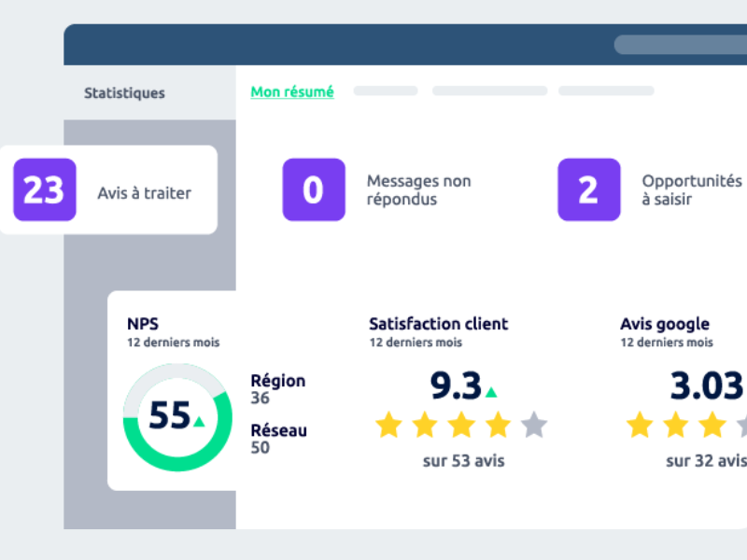Click the purple 0 Messages non répondus badge
Image resolution: width=747 pixels, height=560 pixels.
click(314, 189)
